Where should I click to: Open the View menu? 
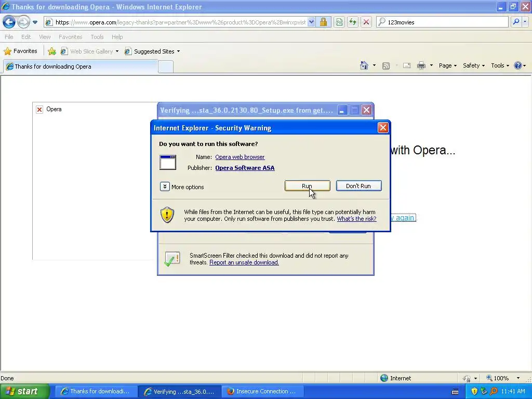click(x=45, y=37)
